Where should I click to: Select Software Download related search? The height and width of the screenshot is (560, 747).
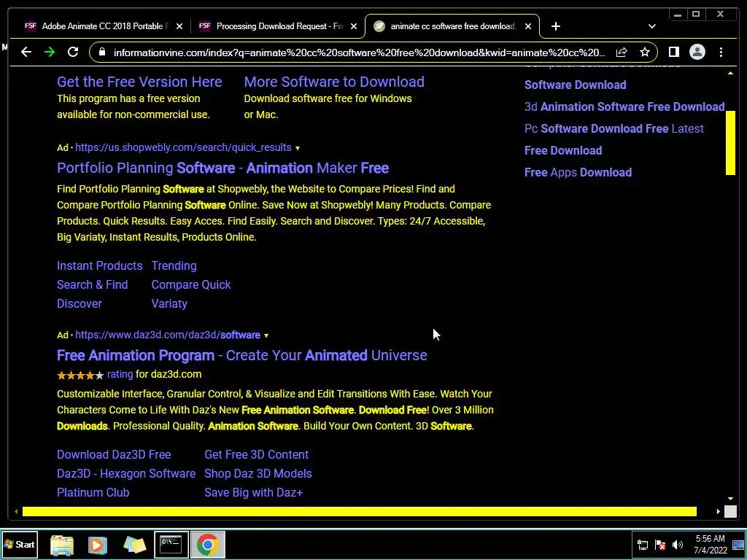pyautogui.click(x=575, y=85)
